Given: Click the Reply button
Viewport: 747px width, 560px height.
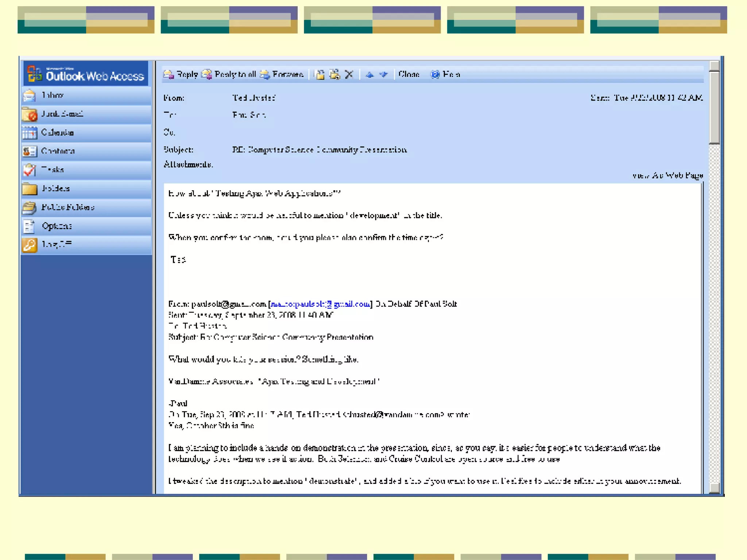Looking at the screenshot, I should pyautogui.click(x=181, y=74).
